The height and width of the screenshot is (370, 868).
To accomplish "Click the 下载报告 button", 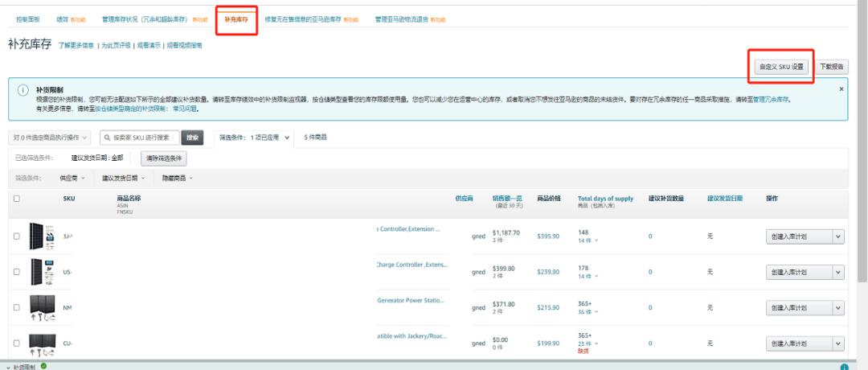I will pyautogui.click(x=831, y=67).
